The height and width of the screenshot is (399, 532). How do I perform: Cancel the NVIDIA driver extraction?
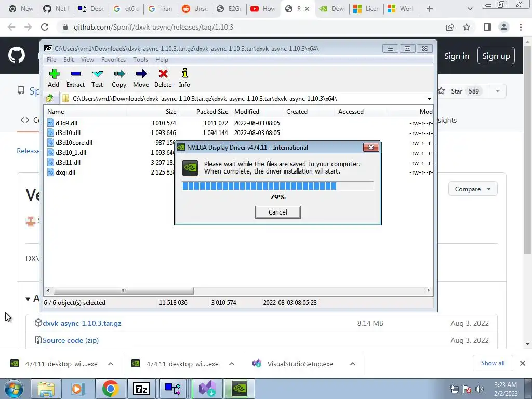277,212
